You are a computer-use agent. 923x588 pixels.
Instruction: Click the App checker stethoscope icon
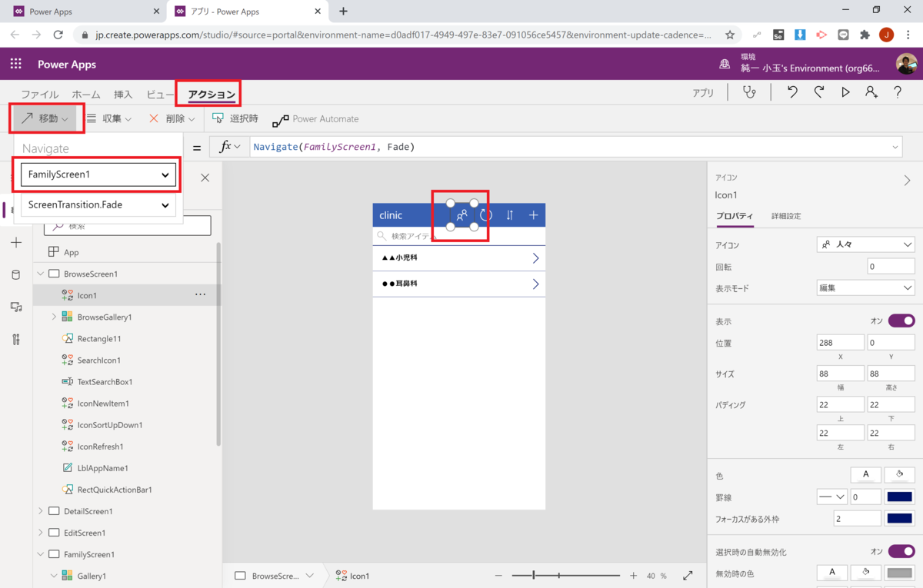[749, 92]
